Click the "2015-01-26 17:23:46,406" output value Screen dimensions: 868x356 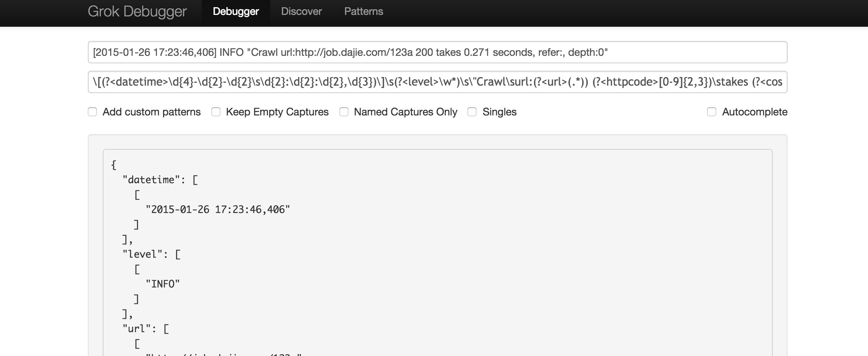(218, 210)
